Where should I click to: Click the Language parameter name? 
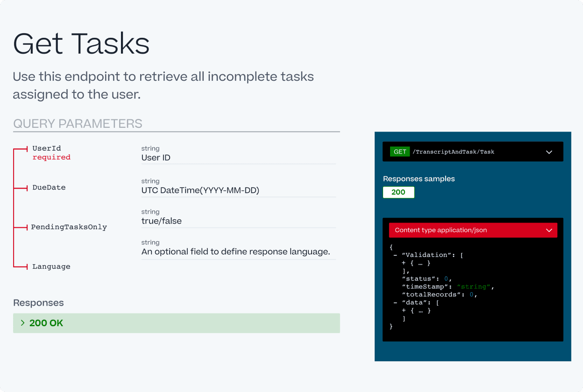pyautogui.click(x=51, y=266)
